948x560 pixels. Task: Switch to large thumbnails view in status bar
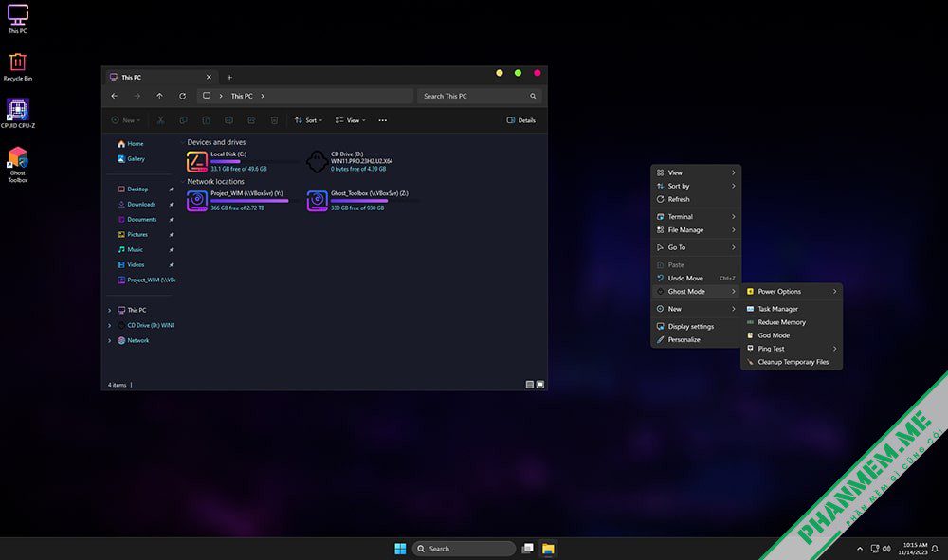[540, 384]
